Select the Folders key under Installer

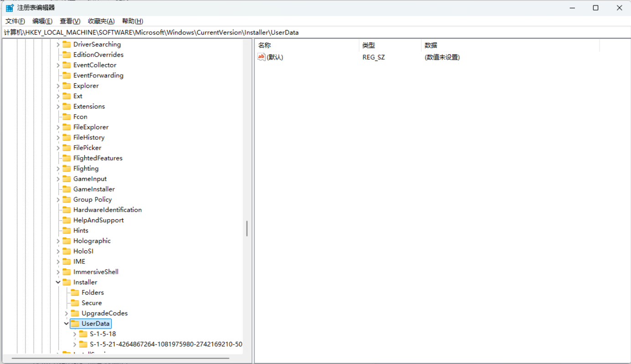pyautogui.click(x=92, y=293)
